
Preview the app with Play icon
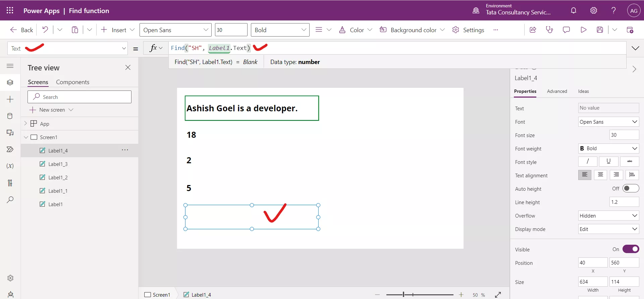(583, 30)
